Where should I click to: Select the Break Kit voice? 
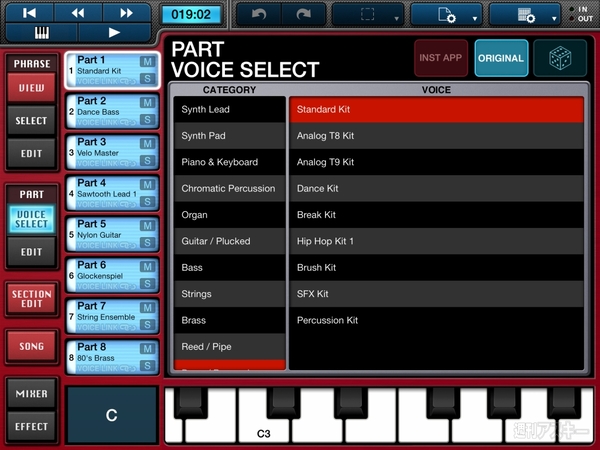coord(437,215)
